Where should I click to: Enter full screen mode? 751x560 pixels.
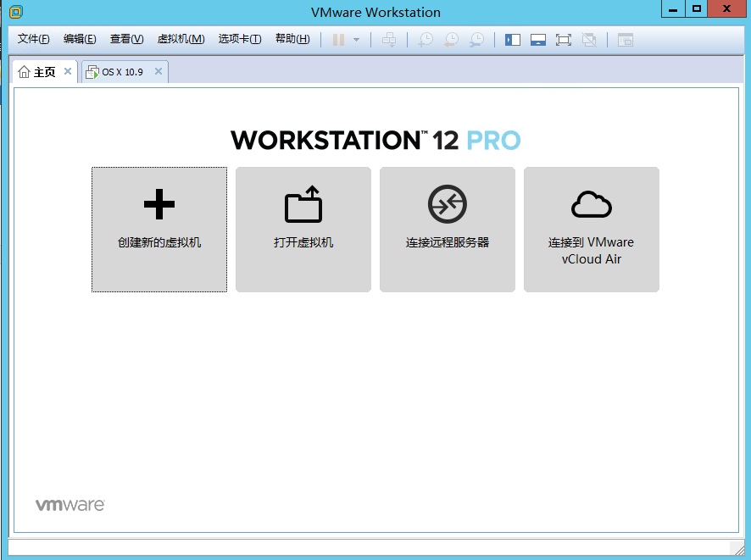point(564,40)
